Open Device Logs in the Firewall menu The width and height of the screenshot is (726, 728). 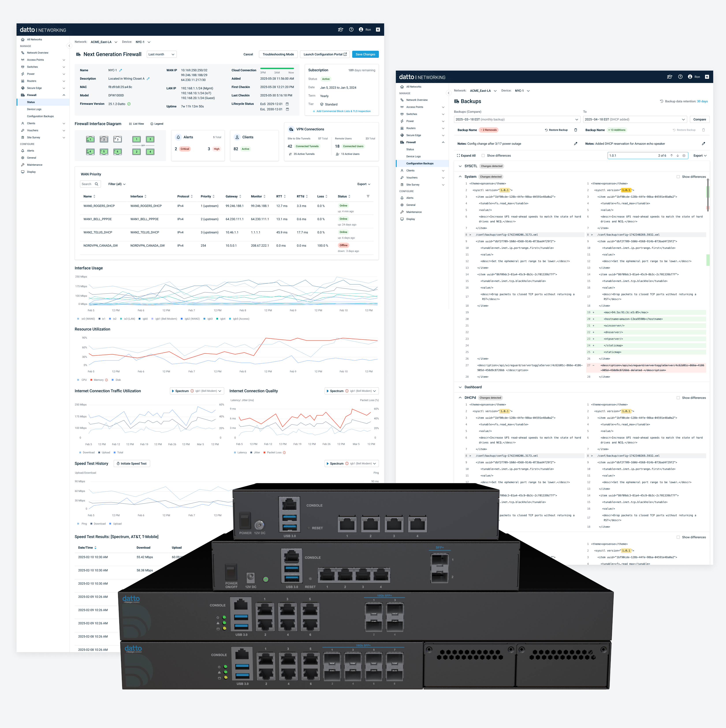click(x=34, y=109)
